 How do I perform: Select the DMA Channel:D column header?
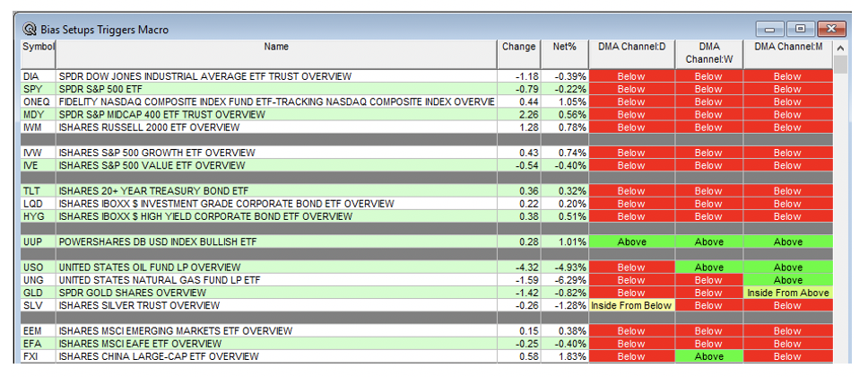(x=630, y=47)
